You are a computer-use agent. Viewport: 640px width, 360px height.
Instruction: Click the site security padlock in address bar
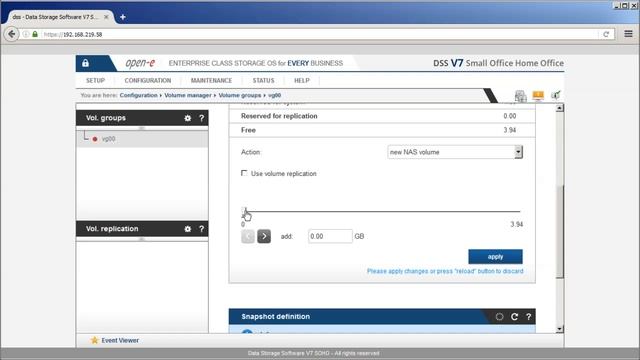click(35, 34)
